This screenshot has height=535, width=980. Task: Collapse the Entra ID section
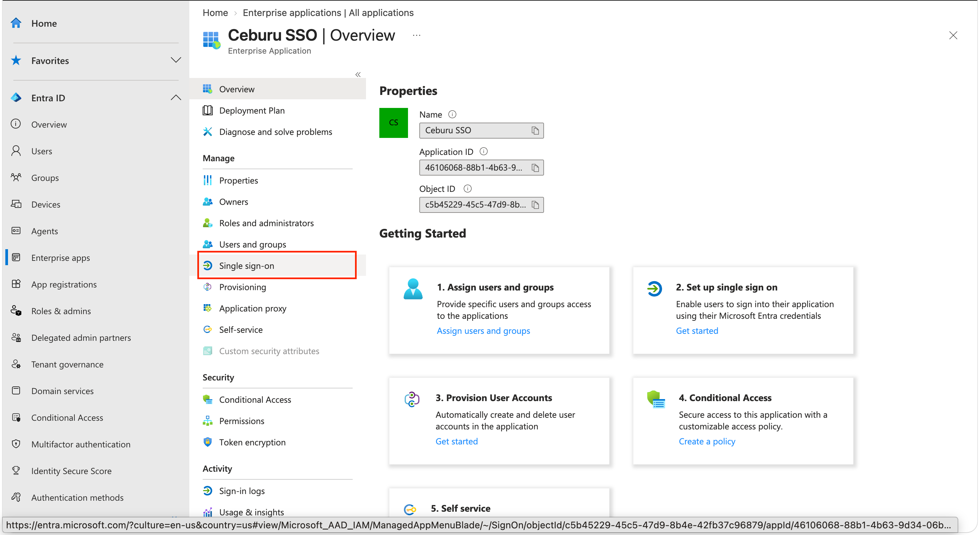click(x=176, y=97)
